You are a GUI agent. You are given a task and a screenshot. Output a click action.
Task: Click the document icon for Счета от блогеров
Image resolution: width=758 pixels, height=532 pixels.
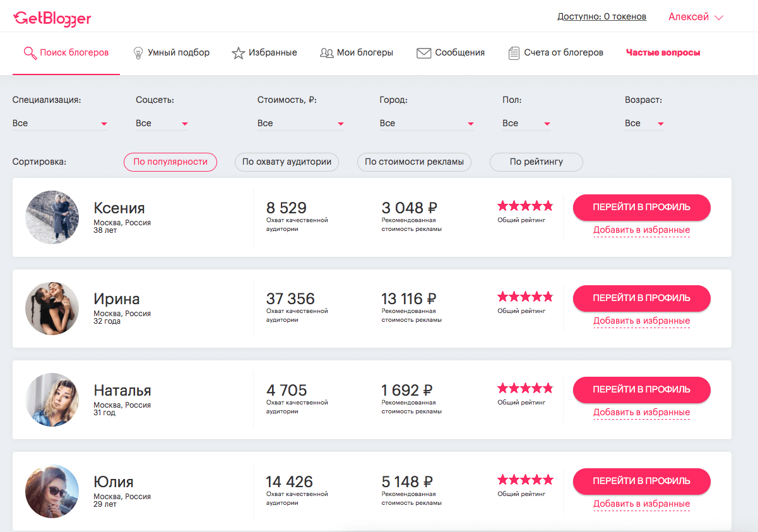pos(514,53)
